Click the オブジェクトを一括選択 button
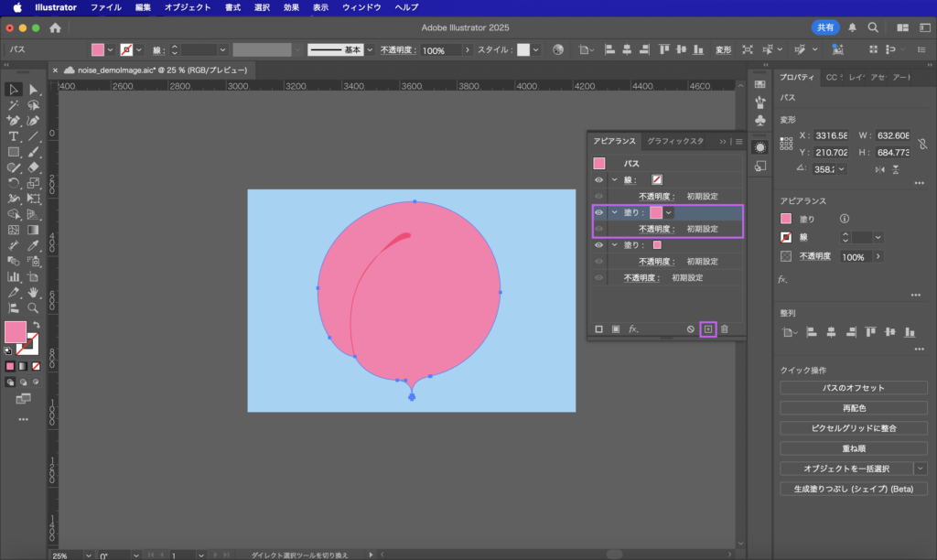 846,468
